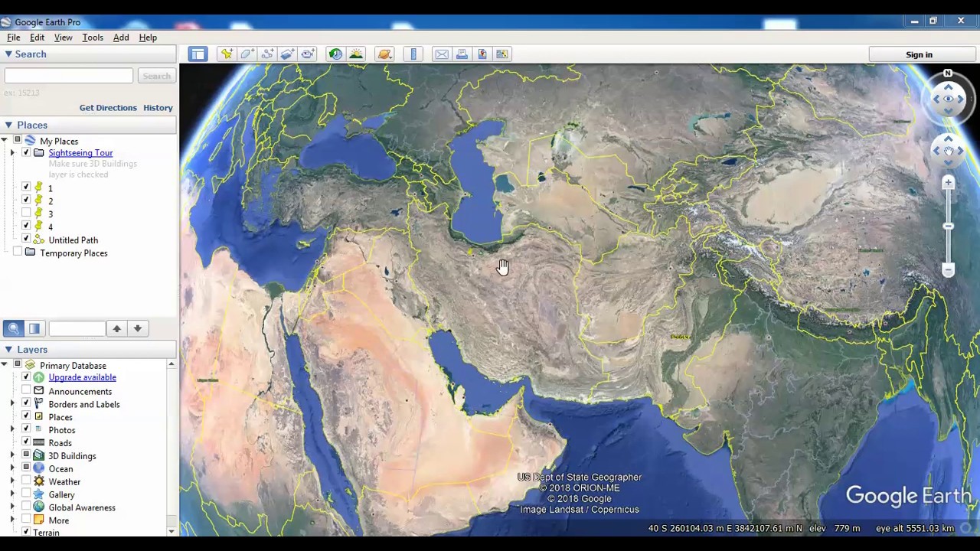Collapse the Search panel
This screenshot has height=551, width=980.
tap(8, 54)
